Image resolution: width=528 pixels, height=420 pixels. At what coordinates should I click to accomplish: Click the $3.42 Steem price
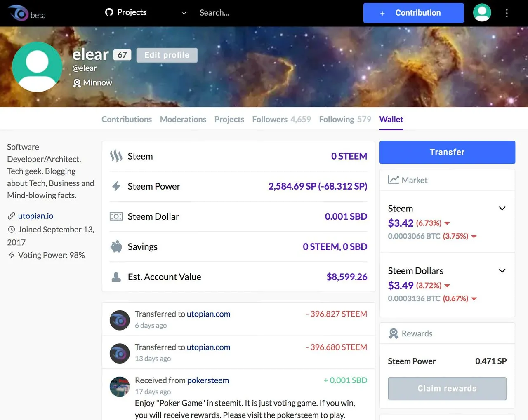(401, 223)
